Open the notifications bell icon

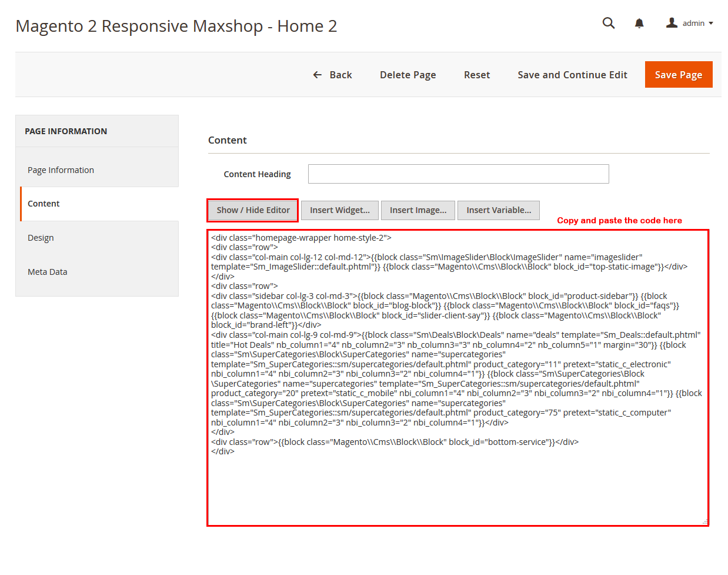click(639, 23)
